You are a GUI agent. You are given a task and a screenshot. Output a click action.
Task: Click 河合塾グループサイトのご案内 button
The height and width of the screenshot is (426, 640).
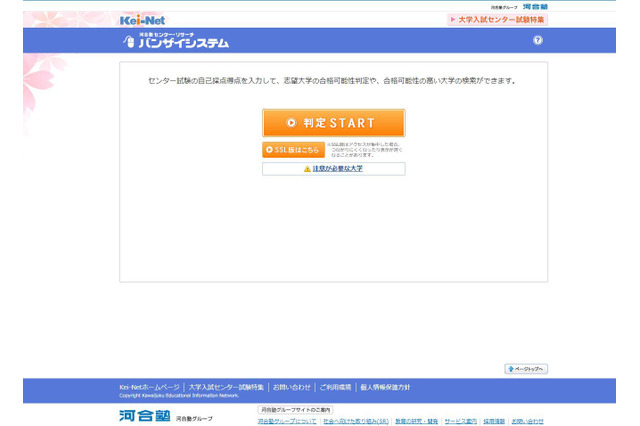coord(296,410)
